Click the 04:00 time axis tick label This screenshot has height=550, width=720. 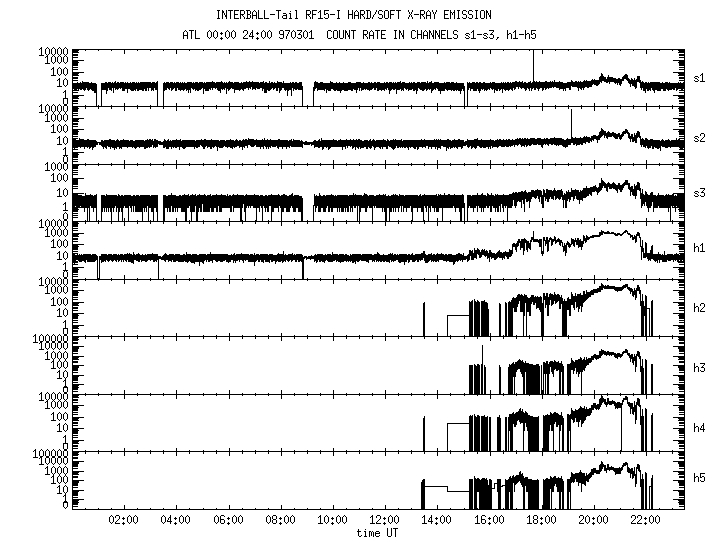(176, 520)
